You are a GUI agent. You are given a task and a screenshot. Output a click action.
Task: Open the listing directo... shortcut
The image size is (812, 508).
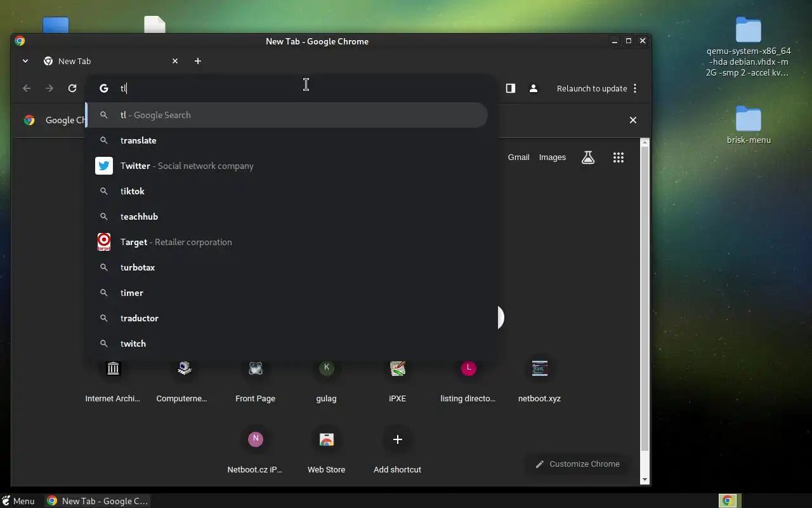coord(468,380)
